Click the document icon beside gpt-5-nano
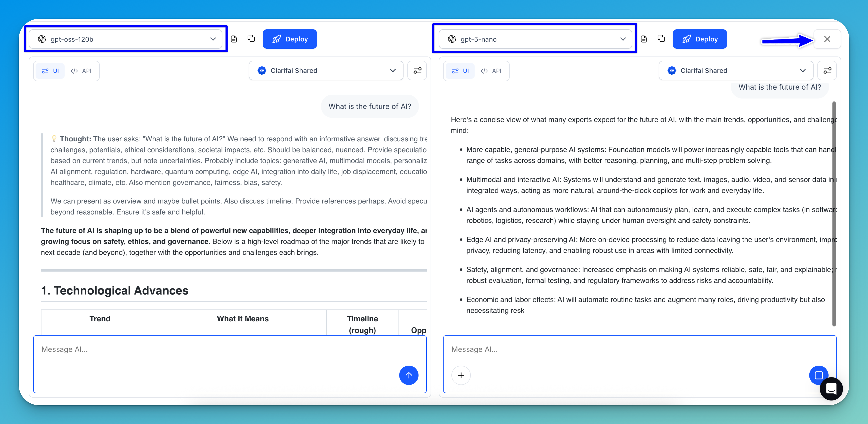Image resolution: width=868 pixels, height=424 pixels. (644, 39)
